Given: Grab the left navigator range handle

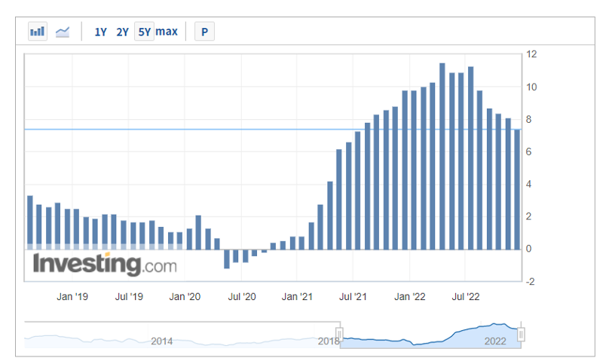Looking at the screenshot, I should tap(339, 334).
